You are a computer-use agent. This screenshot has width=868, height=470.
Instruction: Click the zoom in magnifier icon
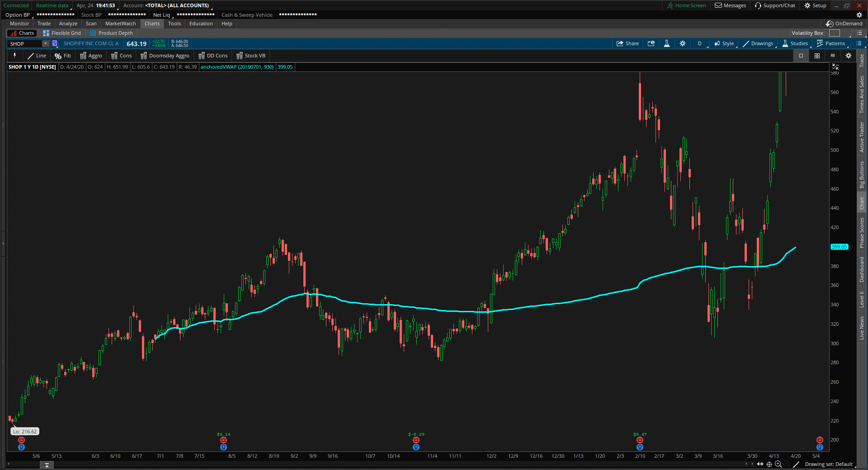(x=778, y=464)
